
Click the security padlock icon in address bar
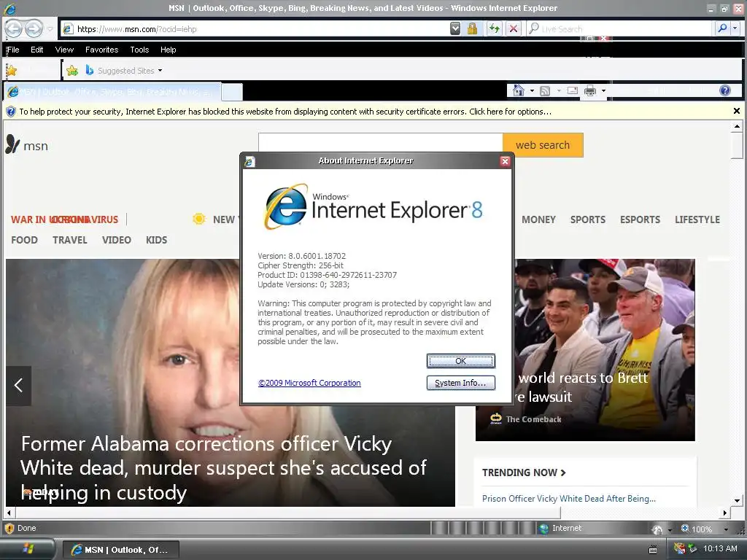tap(472, 29)
